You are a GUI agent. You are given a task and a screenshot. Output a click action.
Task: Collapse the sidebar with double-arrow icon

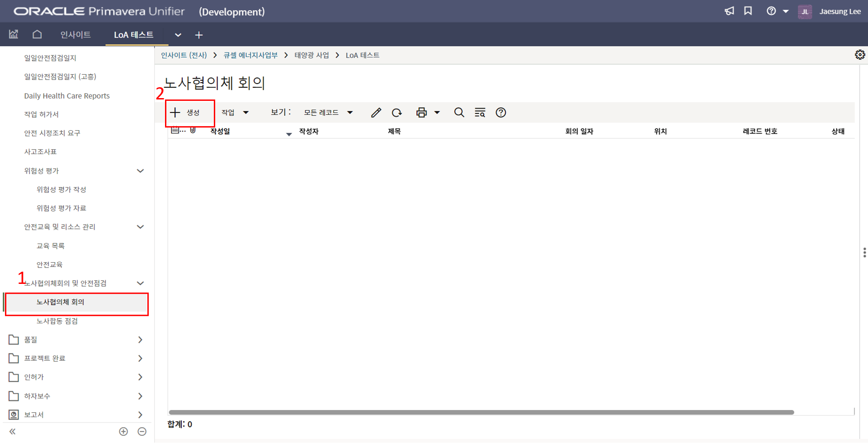point(13,432)
